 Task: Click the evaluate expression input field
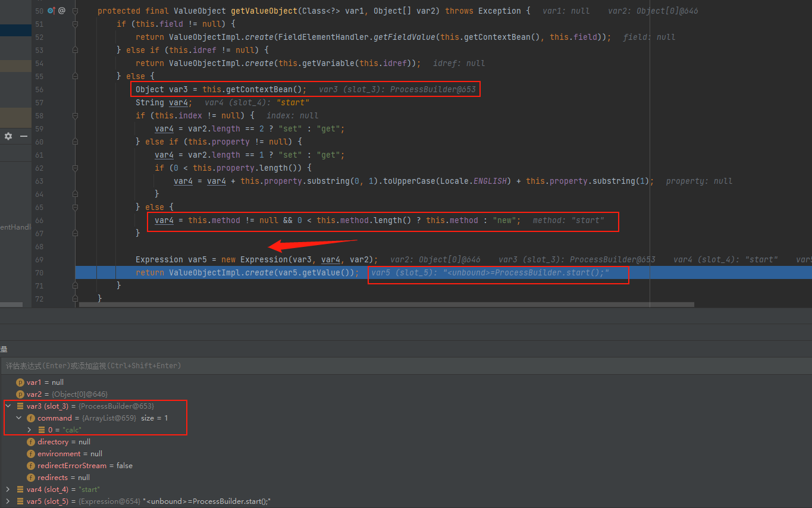point(406,366)
